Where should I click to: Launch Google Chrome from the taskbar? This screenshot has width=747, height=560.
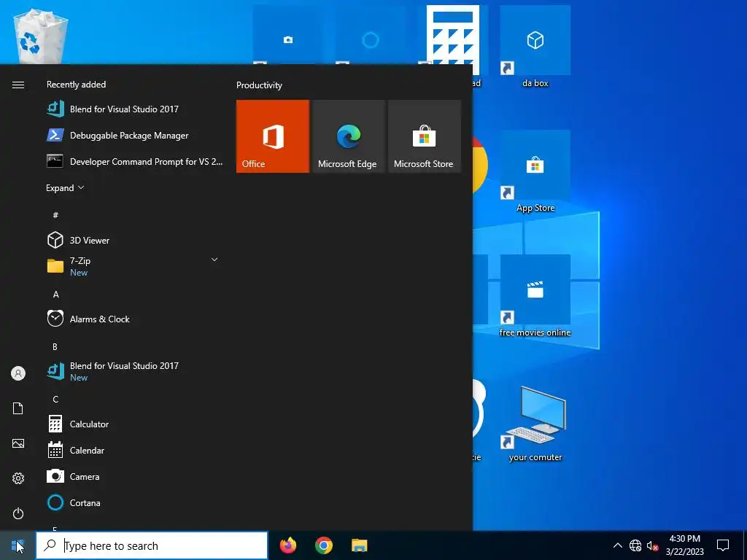pyautogui.click(x=323, y=545)
